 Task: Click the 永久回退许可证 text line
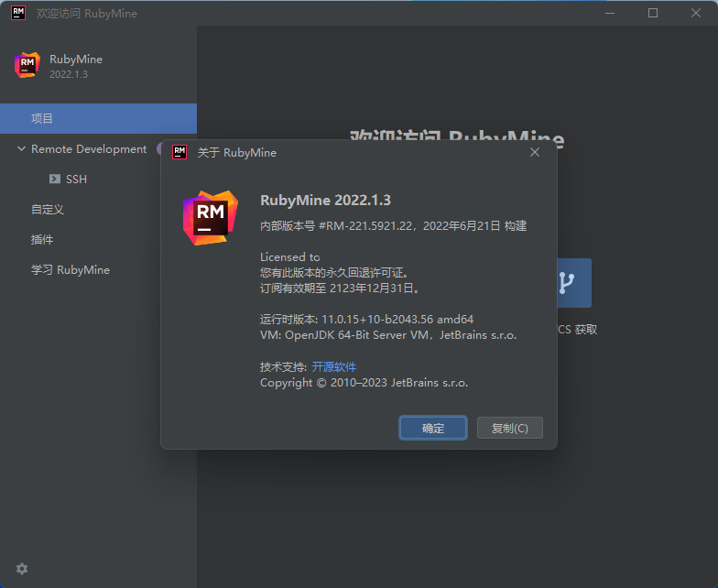pyautogui.click(x=334, y=273)
